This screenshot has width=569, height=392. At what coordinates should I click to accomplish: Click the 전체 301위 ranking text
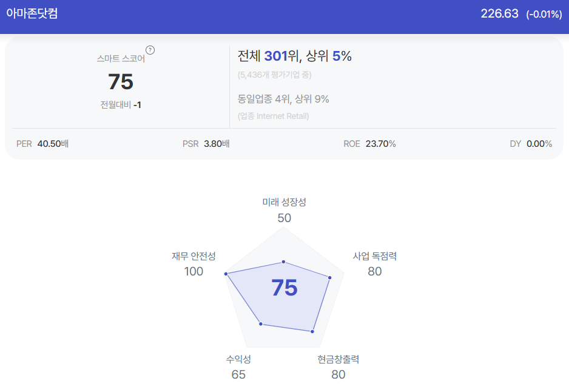click(269, 56)
